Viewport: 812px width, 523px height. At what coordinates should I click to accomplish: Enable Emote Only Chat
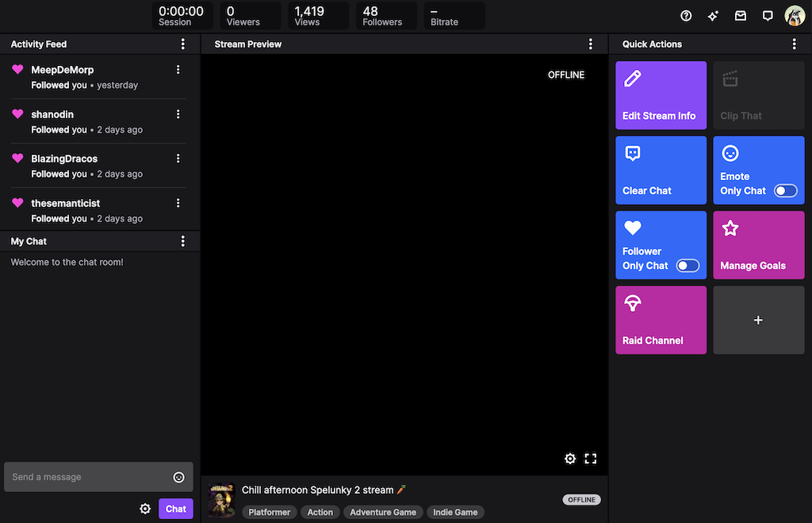pyautogui.click(x=784, y=190)
